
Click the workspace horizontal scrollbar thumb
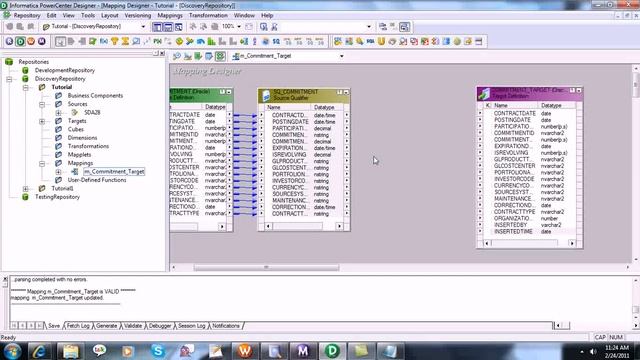coord(266,267)
